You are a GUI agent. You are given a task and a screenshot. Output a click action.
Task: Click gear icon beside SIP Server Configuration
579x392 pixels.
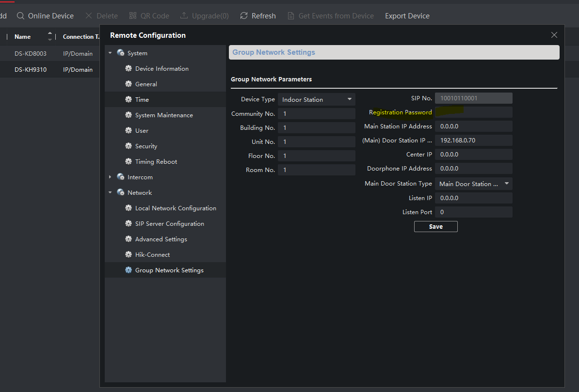click(129, 224)
